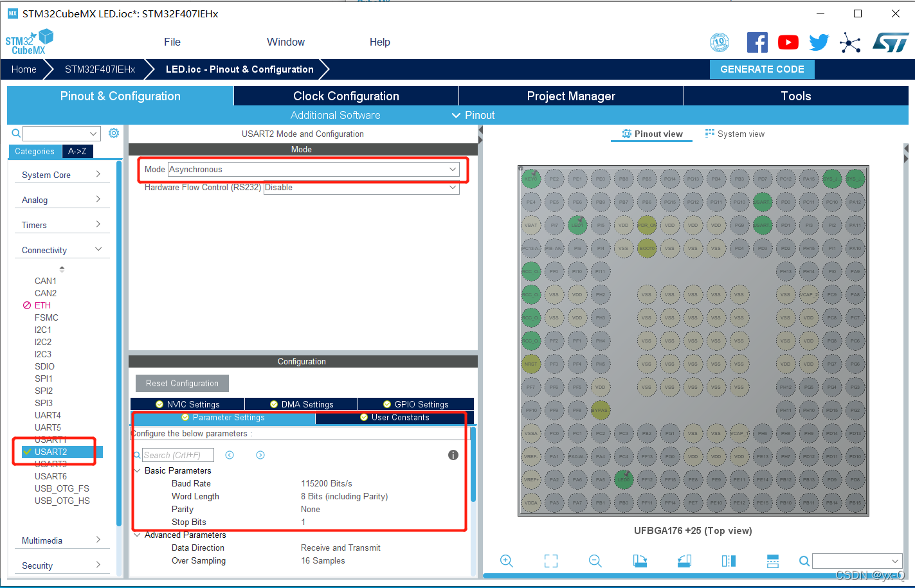The image size is (915, 588).
Task: Click the STM32CubeMX logo
Action: (x=29, y=42)
